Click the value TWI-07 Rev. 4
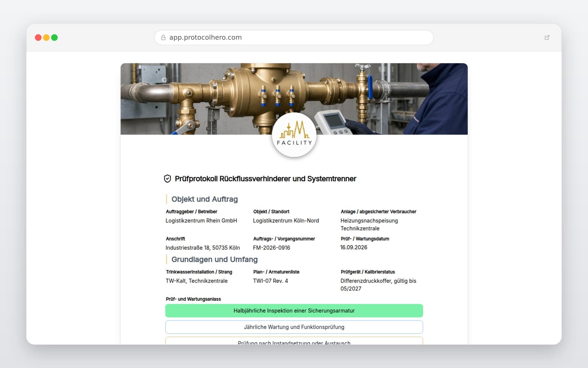 [x=270, y=281]
